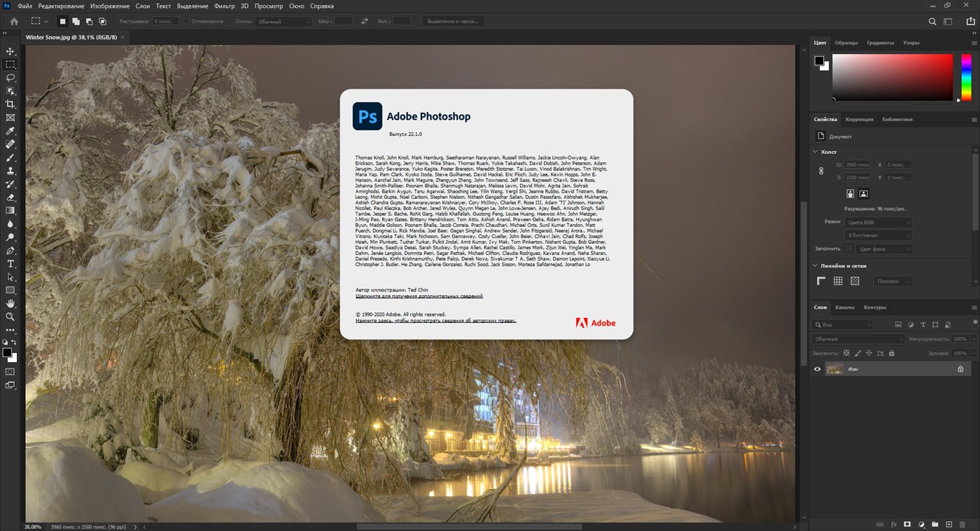
Task: Toggle the Сглаживание checkbox
Action: (186, 22)
